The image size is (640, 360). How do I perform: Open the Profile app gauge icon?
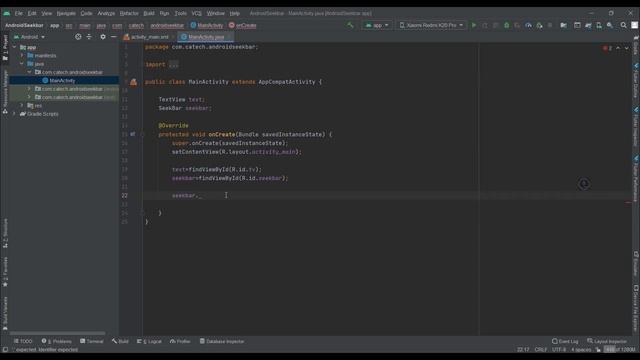point(528,25)
